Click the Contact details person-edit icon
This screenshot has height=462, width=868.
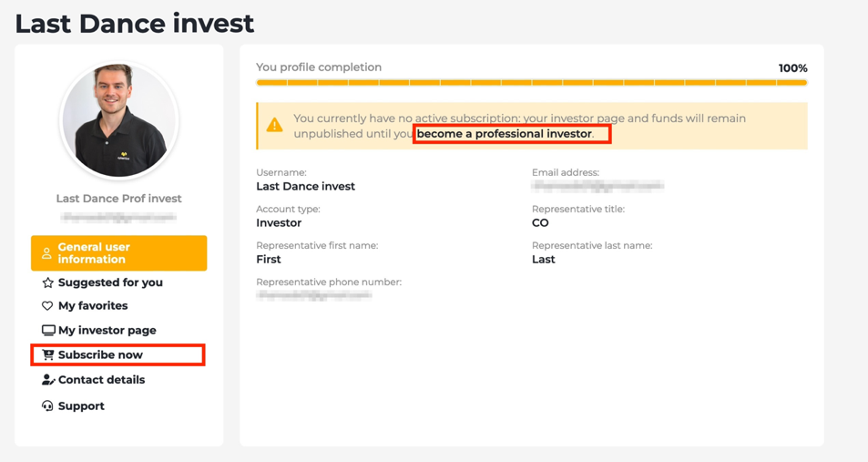[x=48, y=380]
